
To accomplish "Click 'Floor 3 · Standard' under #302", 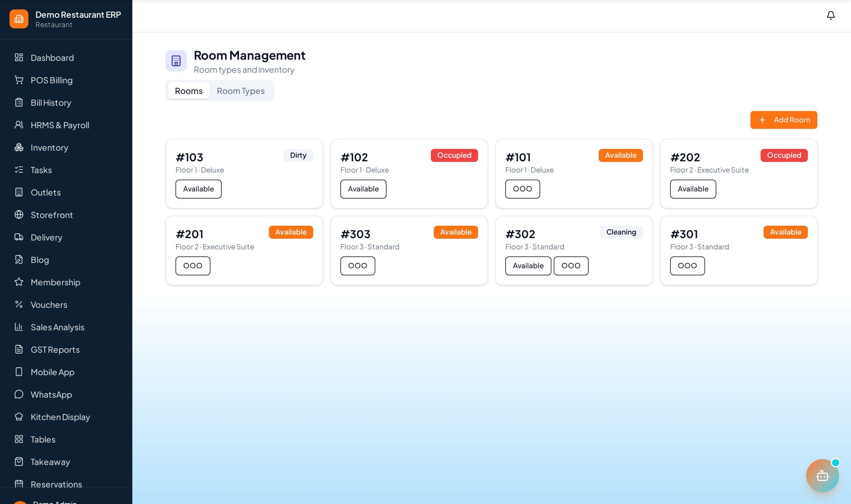I will coord(535,247).
